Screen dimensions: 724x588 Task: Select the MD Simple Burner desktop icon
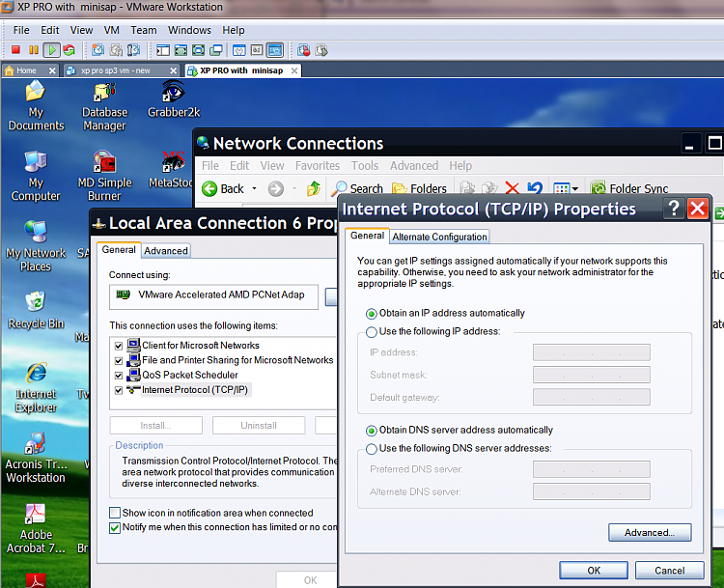tap(105, 176)
